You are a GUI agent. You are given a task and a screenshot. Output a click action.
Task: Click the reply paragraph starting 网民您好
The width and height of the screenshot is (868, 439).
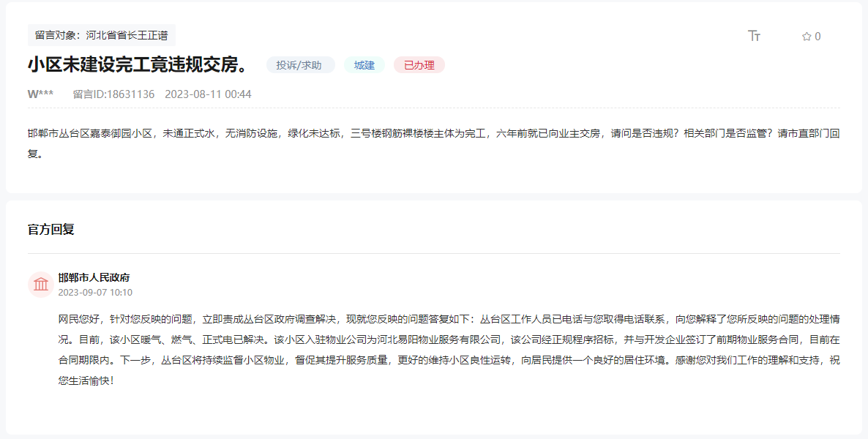pyautogui.click(x=449, y=350)
